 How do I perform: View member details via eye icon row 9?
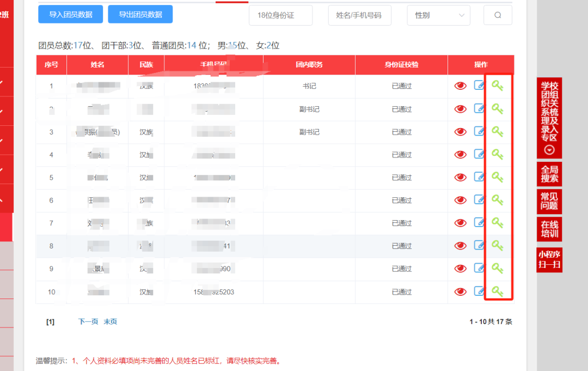pos(461,268)
